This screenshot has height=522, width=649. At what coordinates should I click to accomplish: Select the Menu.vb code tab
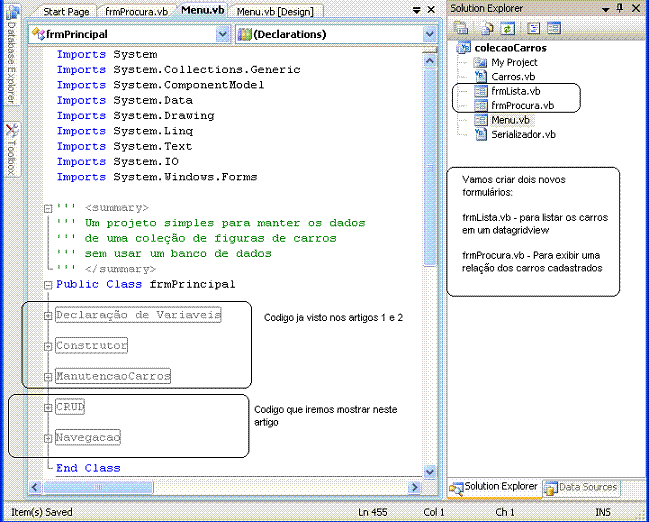(203, 10)
